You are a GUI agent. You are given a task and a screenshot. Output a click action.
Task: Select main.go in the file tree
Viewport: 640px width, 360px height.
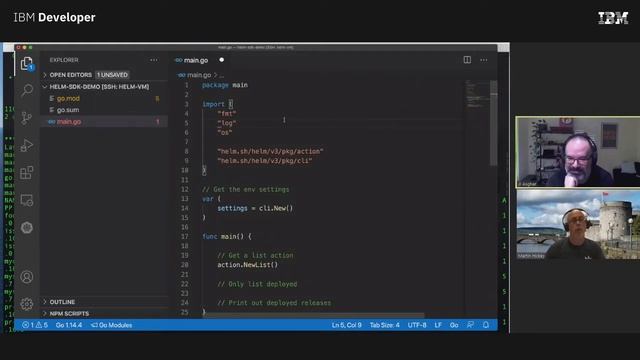coord(69,122)
